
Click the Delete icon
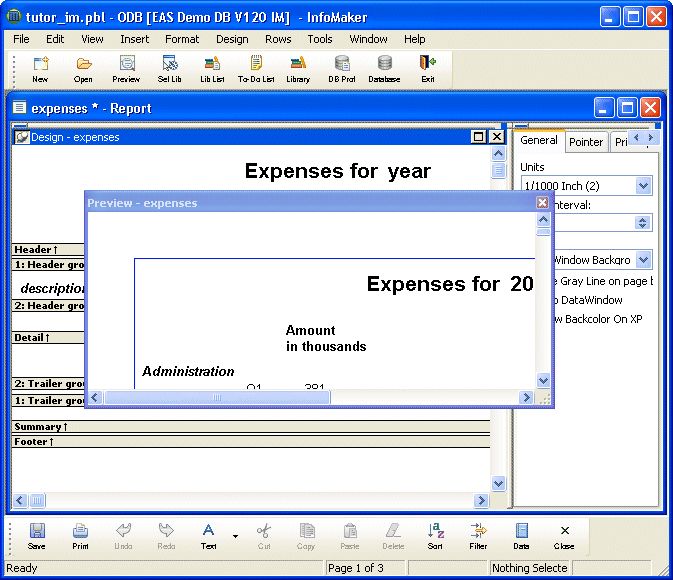tap(393, 536)
